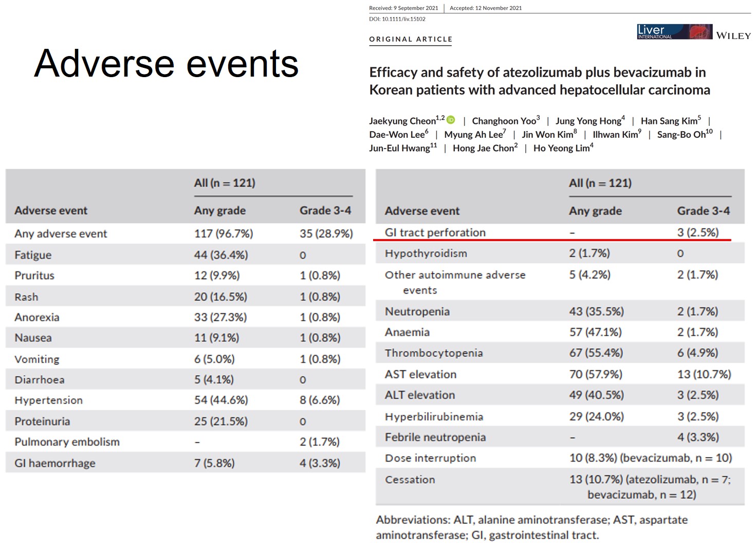Click "Received: 9 September 2021" text
Image resolution: width=756 pixels, height=547 pixels.
click(403, 8)
